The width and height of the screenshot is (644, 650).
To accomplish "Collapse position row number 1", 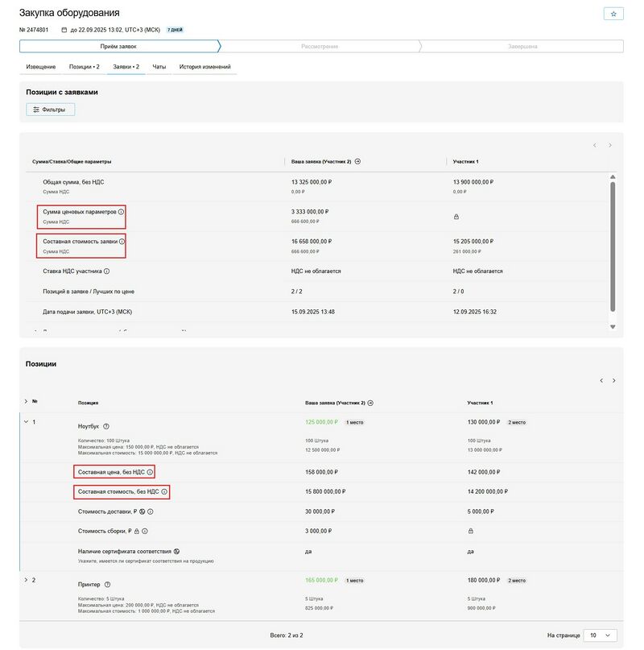I will point(26,421).
